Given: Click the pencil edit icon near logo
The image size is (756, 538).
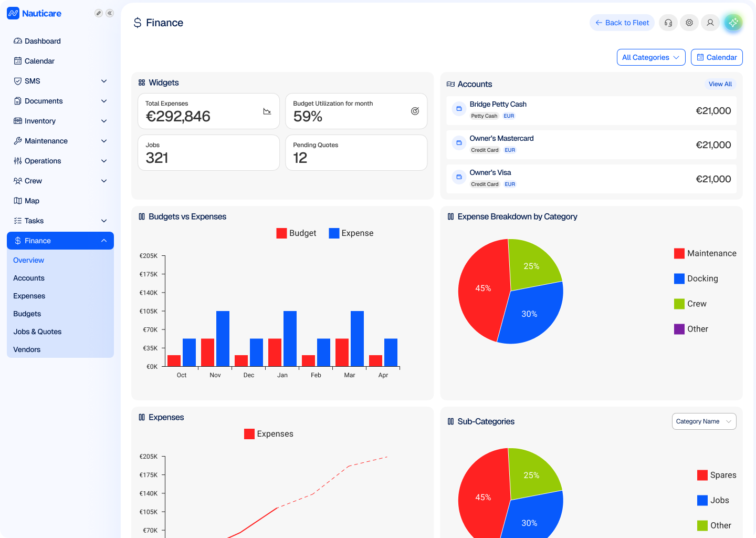Looking at the screenshot, I should (x=98, y=13).
